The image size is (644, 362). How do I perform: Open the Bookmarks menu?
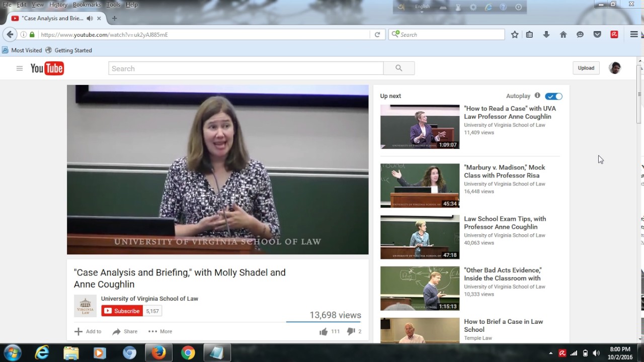(87, 5)
